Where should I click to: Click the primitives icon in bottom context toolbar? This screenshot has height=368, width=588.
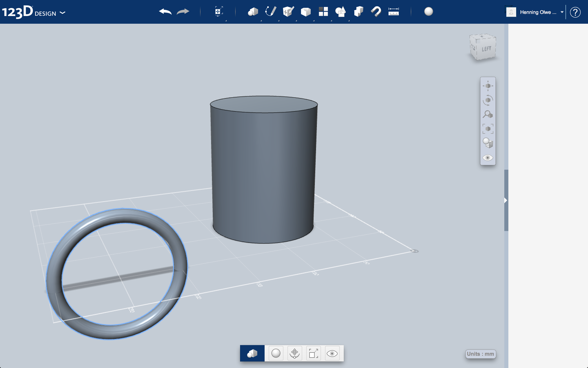click(252, 353)
